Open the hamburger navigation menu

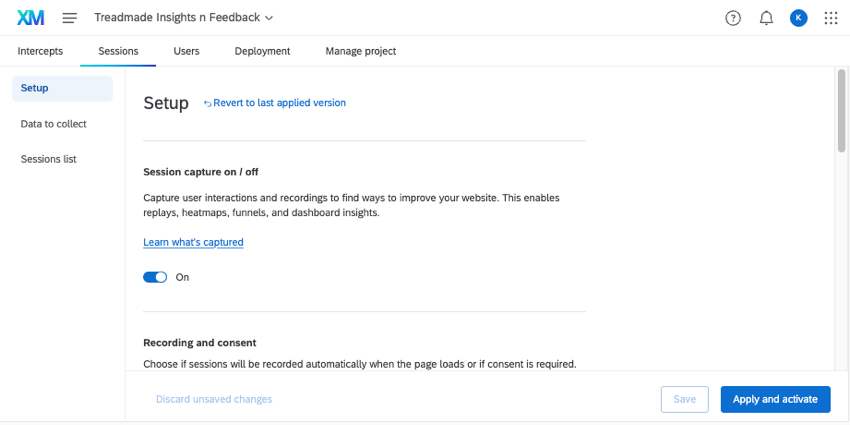coord(70,18)
